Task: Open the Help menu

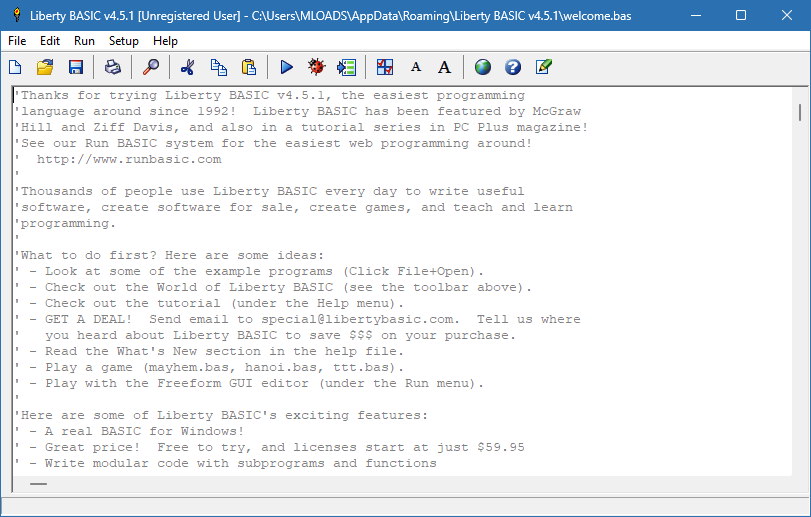Action: click(x=165, y=41)
